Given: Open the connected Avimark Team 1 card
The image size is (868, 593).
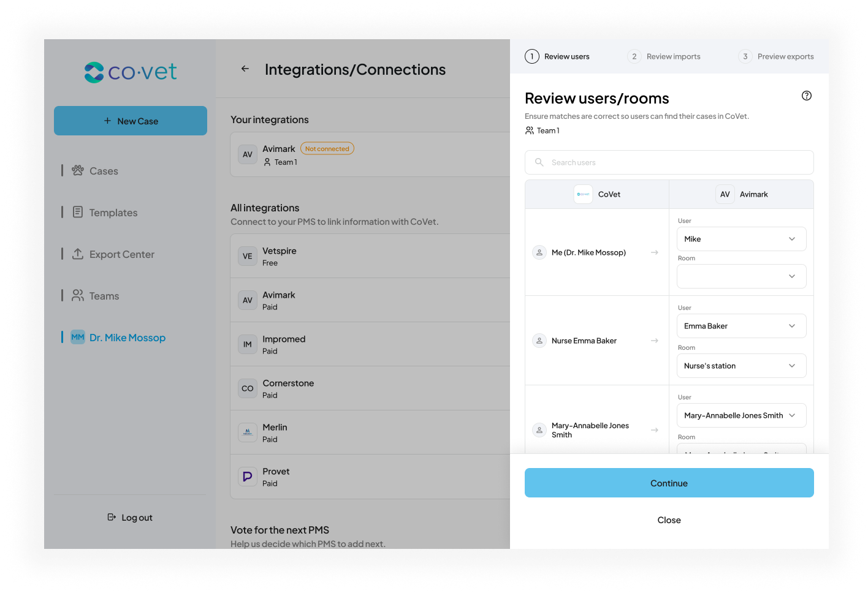Looking at the screenshot, I should [370, 154].
